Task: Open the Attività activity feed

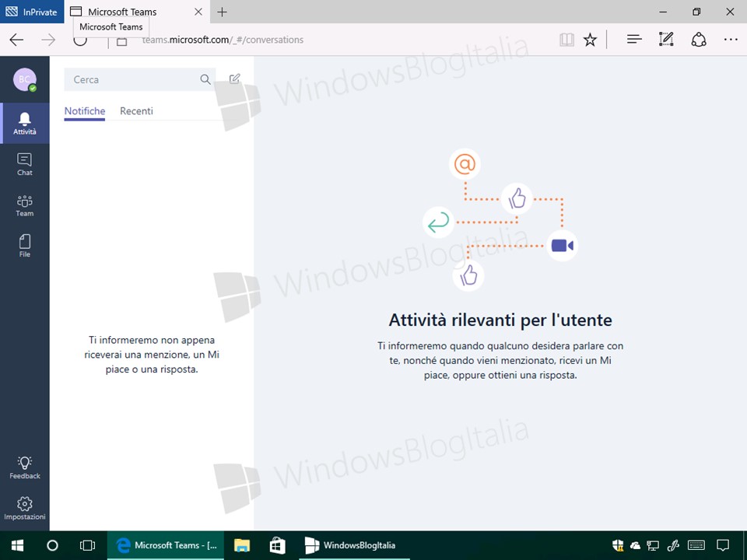Action: point(25,124)
